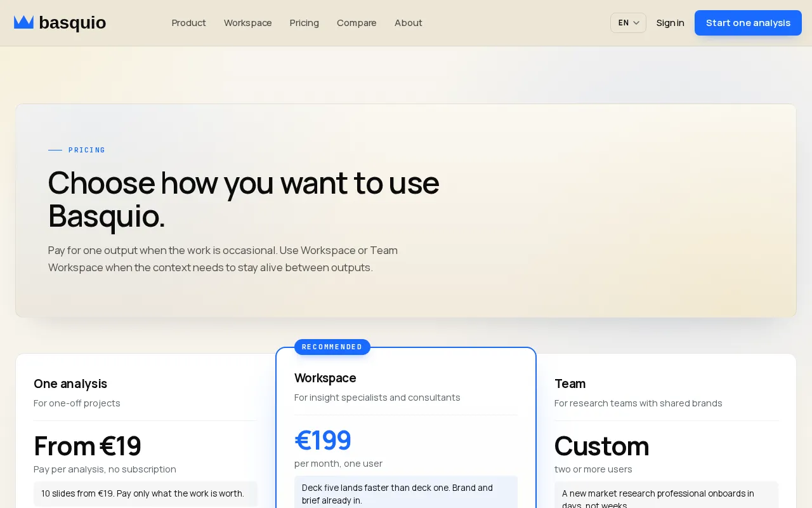
Task: Click 'Pay per analysis, no subscription' text
Action: 105,469
